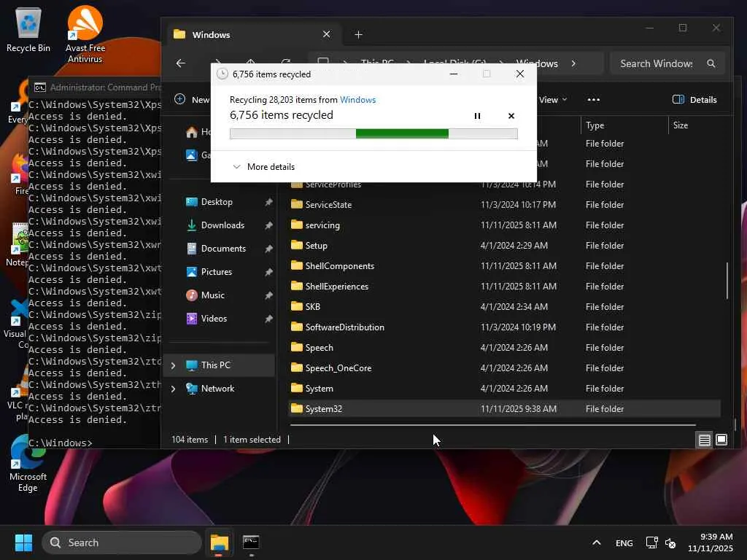The width and height of the screenshot is (747, 560).
Task: Click the muted volume tray icon
Action: 670,542
